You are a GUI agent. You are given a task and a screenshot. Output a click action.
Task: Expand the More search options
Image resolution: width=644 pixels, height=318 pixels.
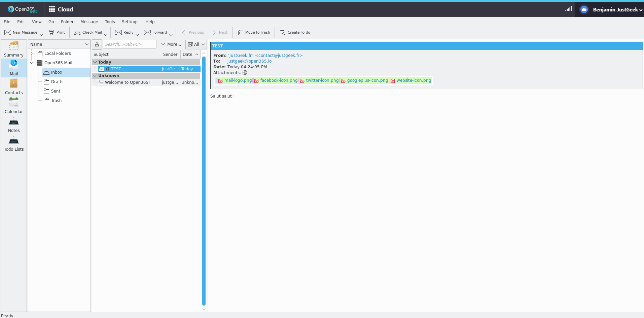[171, 44]
